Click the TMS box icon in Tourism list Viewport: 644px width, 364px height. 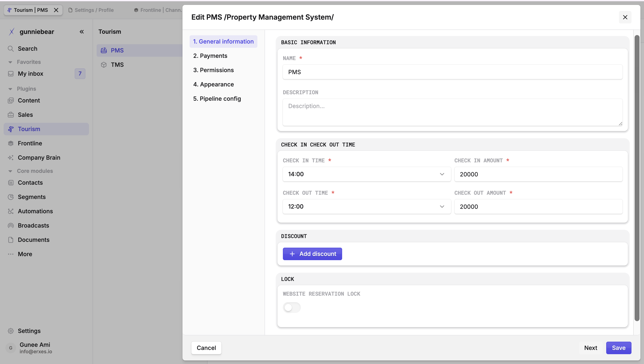[x=104, y=65]
